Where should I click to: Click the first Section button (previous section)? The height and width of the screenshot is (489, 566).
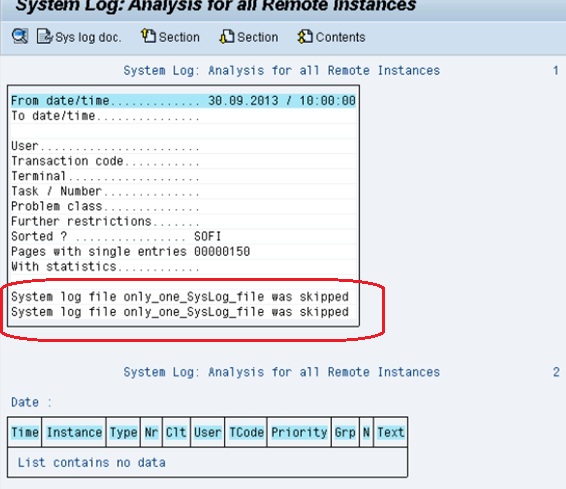pos(170,37)
